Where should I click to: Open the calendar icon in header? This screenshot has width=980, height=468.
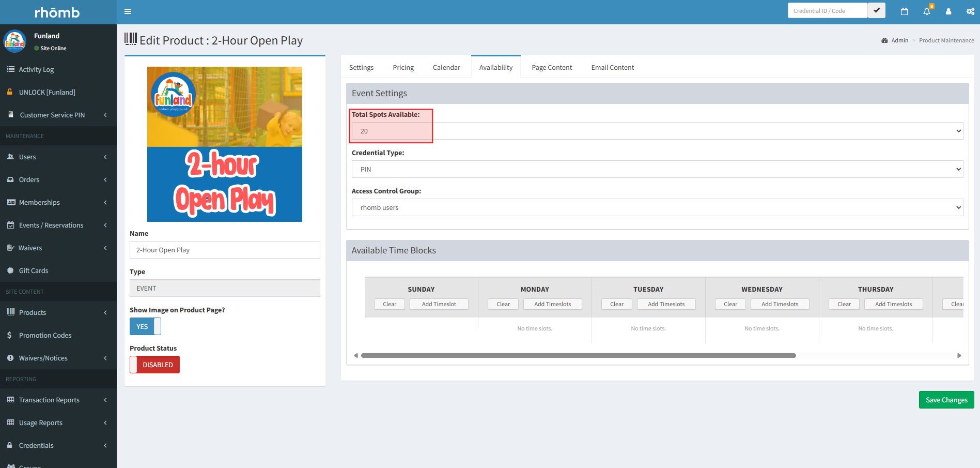coord(904,11)
